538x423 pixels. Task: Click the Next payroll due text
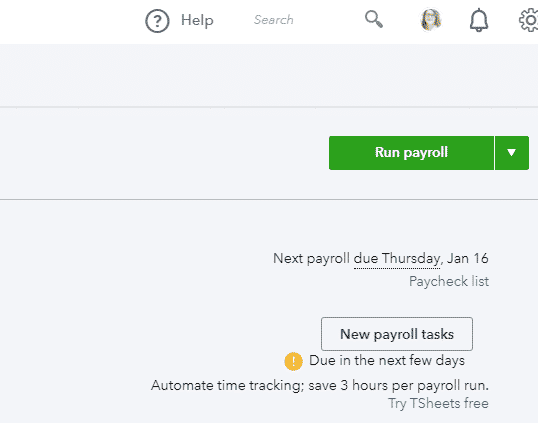tap(381, 259)
